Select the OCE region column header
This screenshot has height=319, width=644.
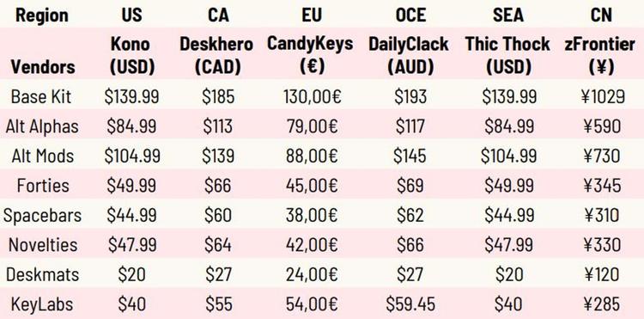pyautogui.click(x=411, y=15)
